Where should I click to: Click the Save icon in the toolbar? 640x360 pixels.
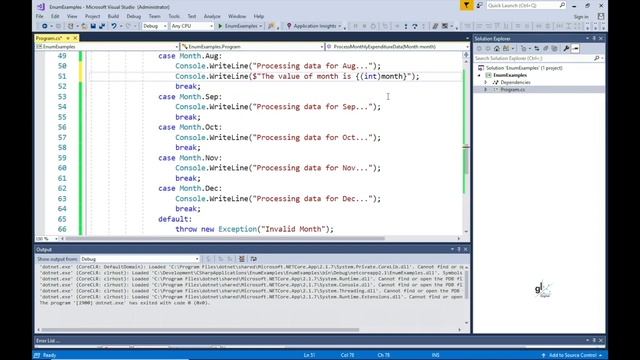[93, 26]
